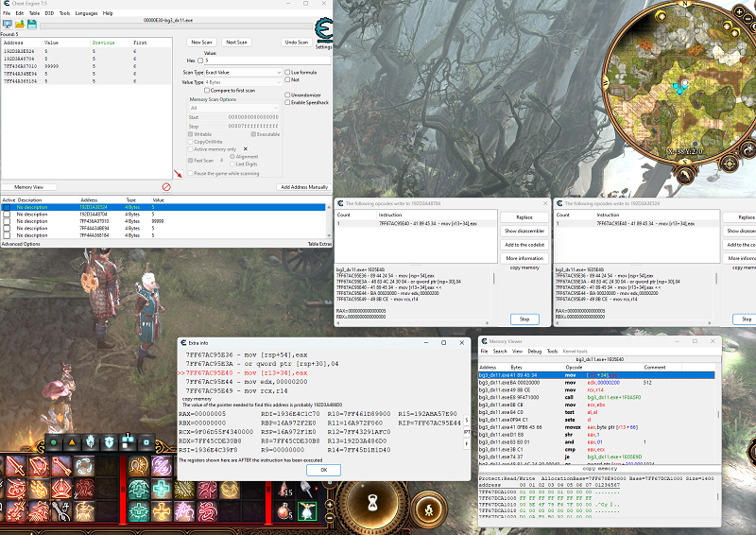Viewport: 756px width, 535px height.
Task: Open the process list computer icon
Action: [x=7, y=26]
